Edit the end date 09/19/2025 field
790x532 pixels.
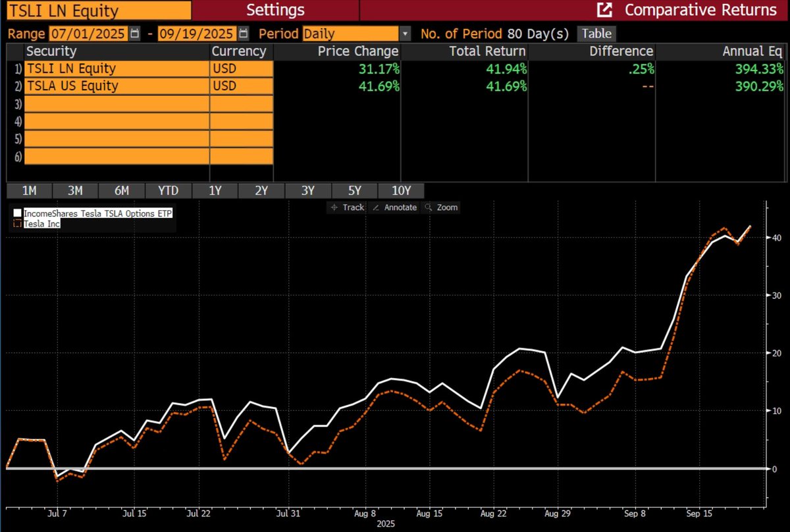coord(197,34)
